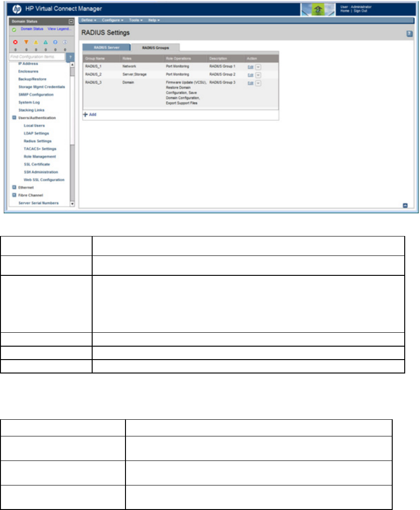
Task: Open Web SSL Configuration tree item
Action: coord(44,180)
